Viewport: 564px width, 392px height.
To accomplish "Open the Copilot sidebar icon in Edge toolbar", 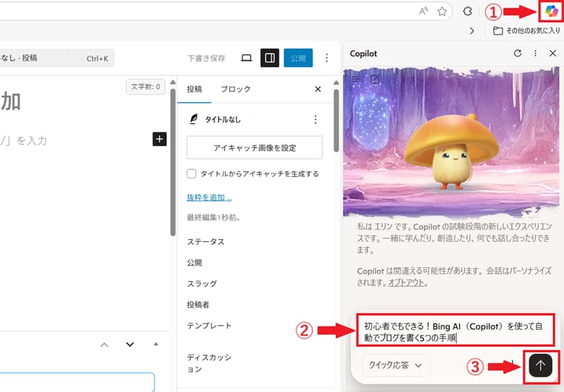I will pos(551,11).
